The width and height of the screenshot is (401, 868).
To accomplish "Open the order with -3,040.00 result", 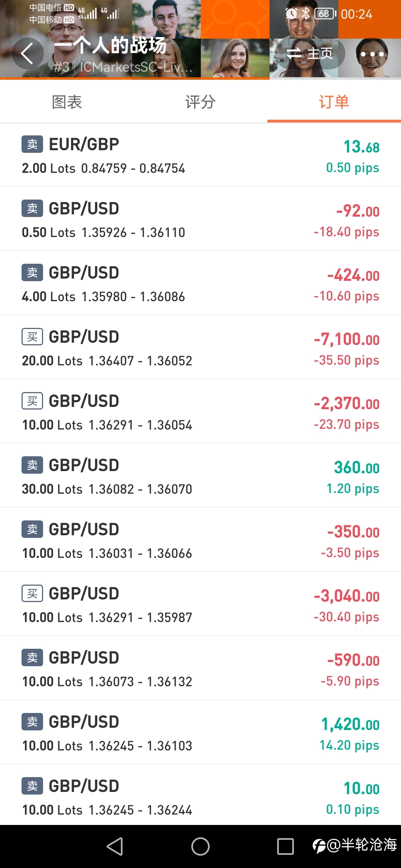I will click(200, 604).
